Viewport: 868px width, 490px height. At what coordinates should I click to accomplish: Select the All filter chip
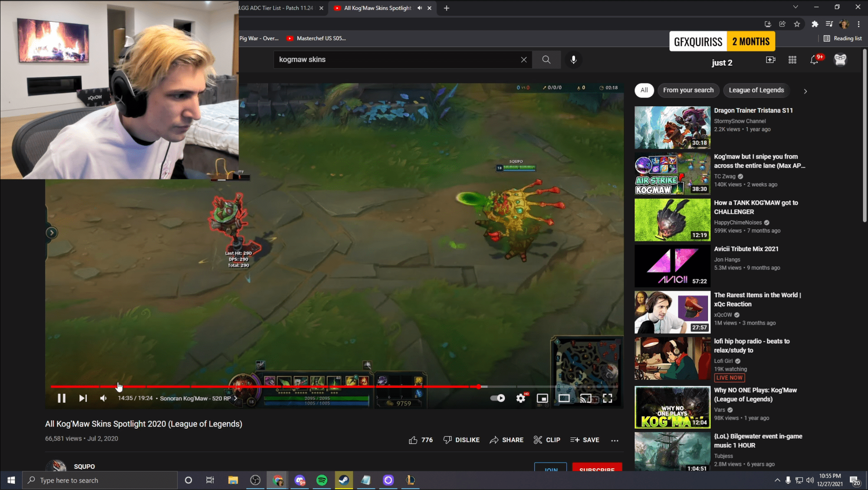[x=644, y=90]
